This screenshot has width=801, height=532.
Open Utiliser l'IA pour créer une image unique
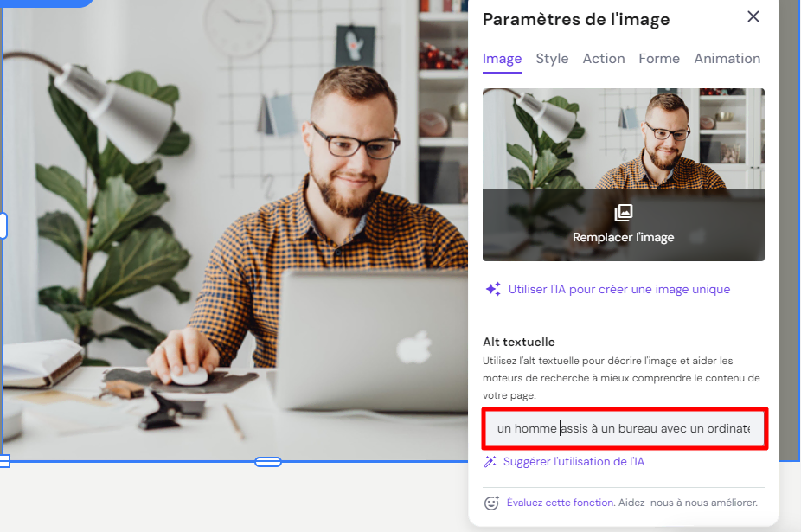pyautogui.click(x=619, y=289)
